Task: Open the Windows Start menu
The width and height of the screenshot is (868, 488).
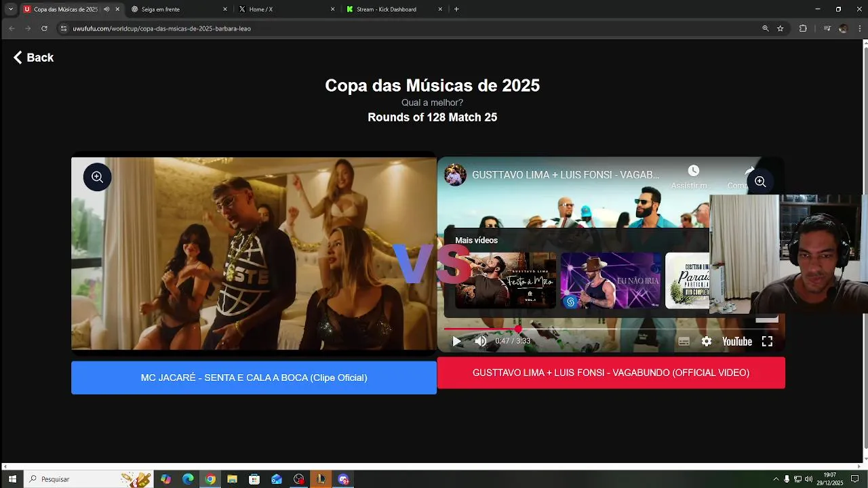Action: click(12, 479)
